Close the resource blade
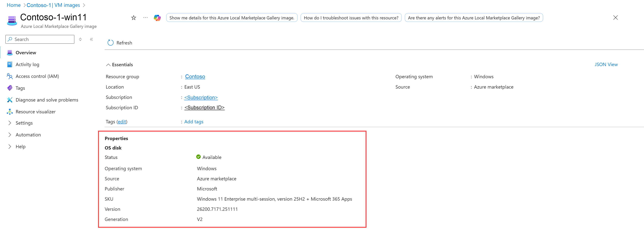The width and height of the screenshot is (644, 232). 616,18
